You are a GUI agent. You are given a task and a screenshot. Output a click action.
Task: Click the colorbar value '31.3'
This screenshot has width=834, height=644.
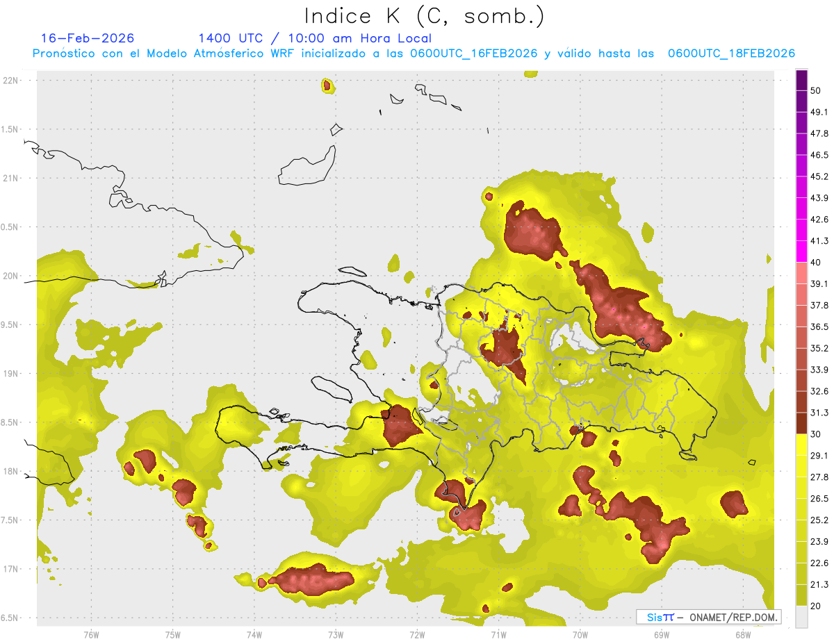point(819,413)
